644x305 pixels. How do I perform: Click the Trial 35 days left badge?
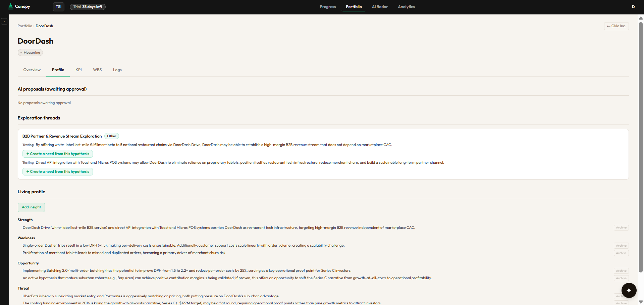click(88, 7)
